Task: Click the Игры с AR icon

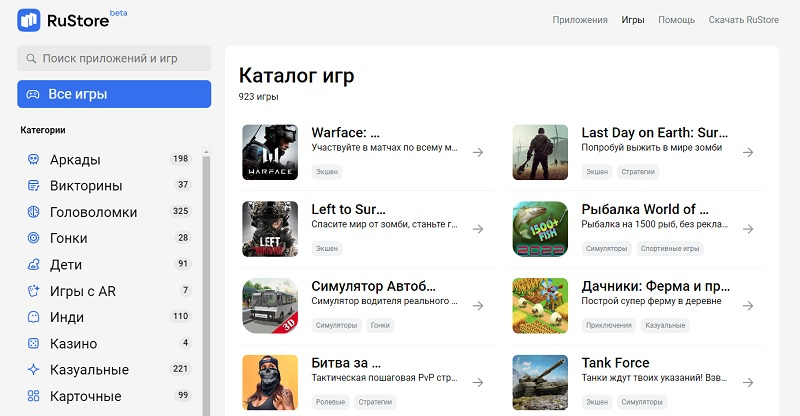Action: coord(33,291)
